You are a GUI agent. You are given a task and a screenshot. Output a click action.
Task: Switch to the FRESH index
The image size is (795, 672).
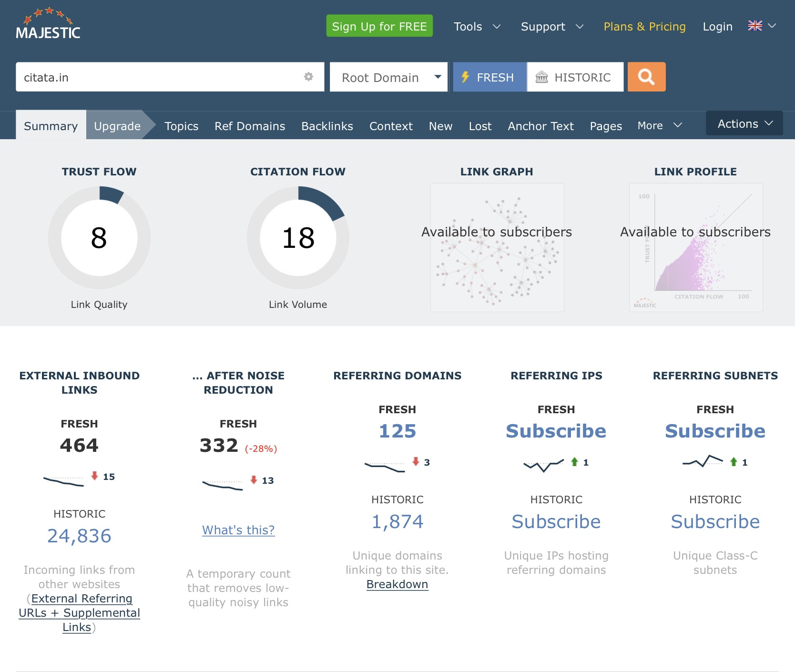(490, 77)
